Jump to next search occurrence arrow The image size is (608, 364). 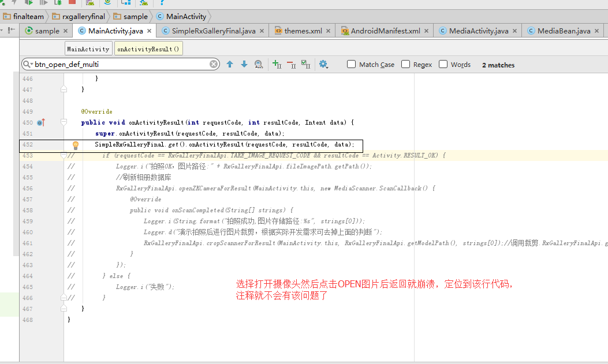[x=244, y=64]
